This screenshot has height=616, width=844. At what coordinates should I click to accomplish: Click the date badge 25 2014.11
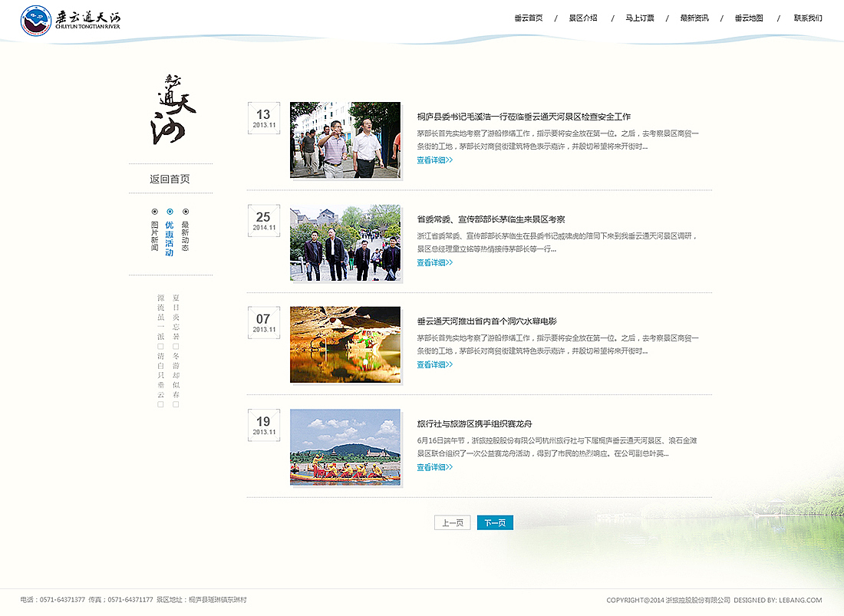click(x=264, y=221)
